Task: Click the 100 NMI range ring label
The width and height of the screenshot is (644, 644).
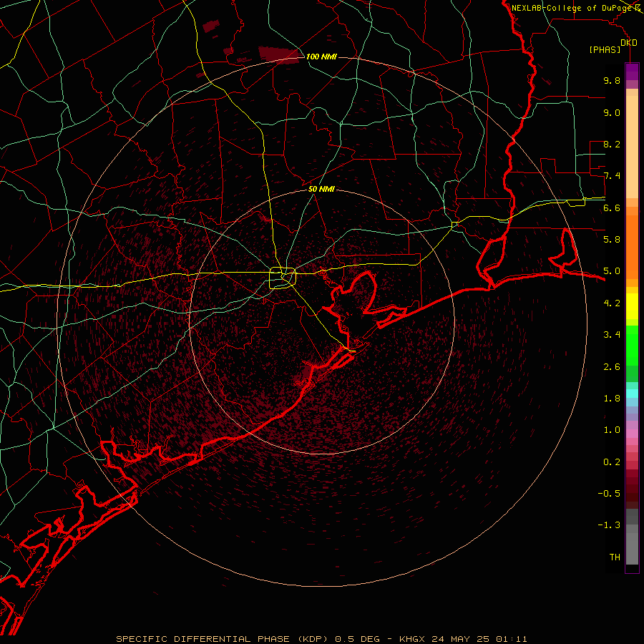Action: pyautogui.click(x=321, y=57)
